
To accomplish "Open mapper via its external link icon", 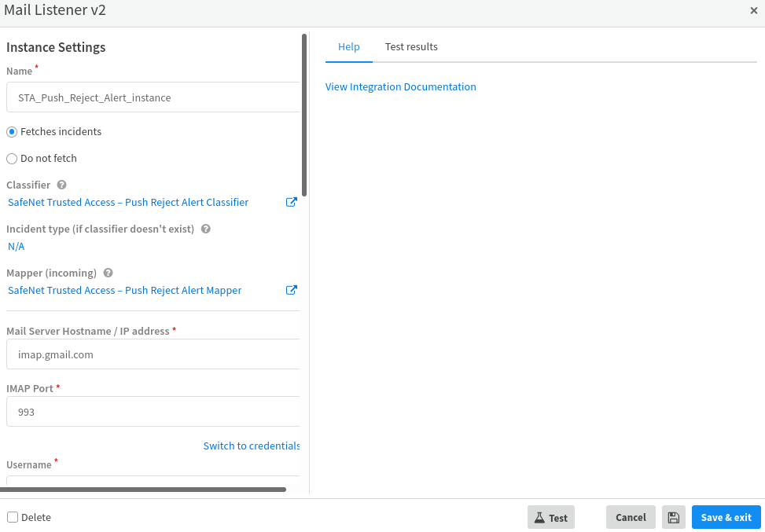I will point(291,290).
